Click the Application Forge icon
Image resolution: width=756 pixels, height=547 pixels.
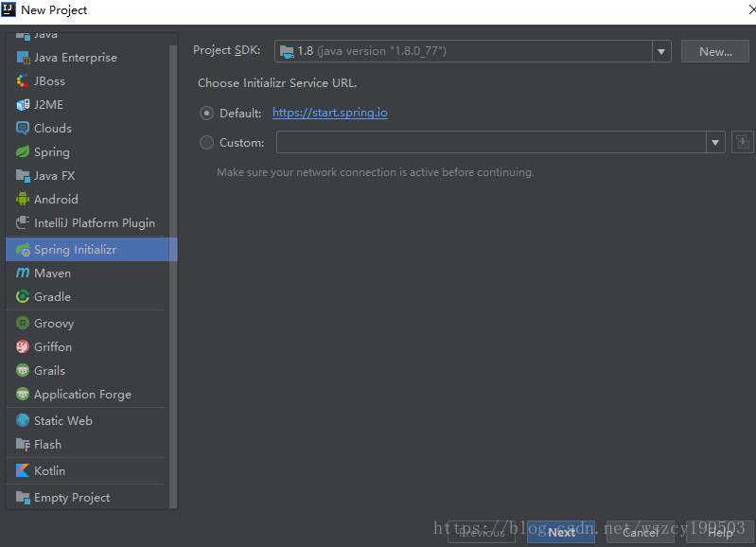(23, 394)
